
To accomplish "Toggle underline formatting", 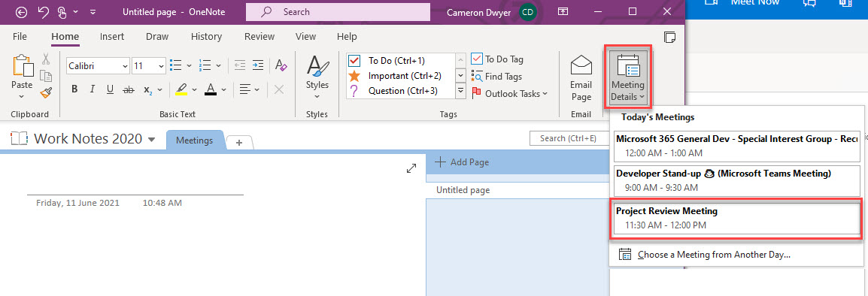I will (x=110, y=89).
